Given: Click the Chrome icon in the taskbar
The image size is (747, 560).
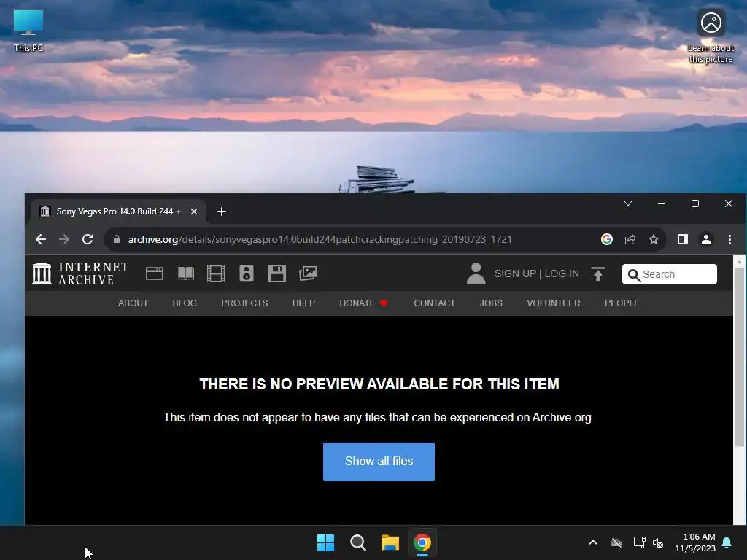Looking at the screenshot, I should point(422,542).
